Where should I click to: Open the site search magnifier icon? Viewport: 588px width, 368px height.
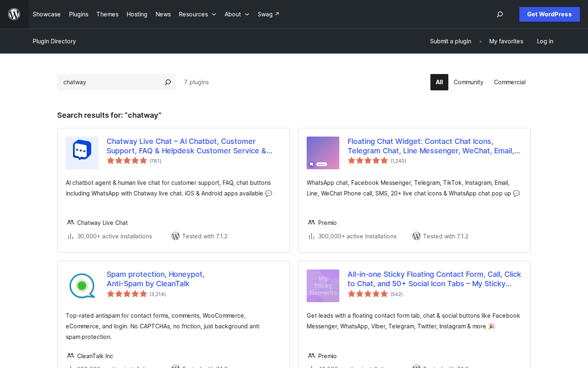click(x=500, y=14)
